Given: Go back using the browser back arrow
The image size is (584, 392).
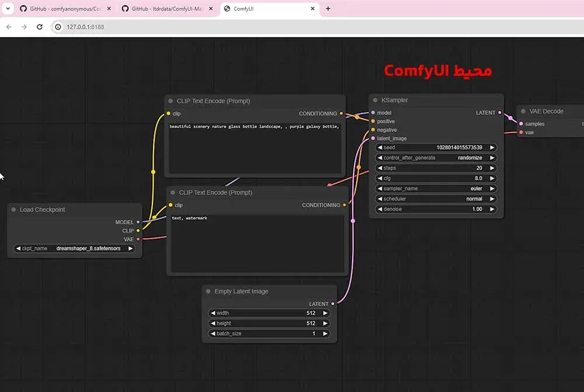Looking at the screenshot, I should [9, 27].
